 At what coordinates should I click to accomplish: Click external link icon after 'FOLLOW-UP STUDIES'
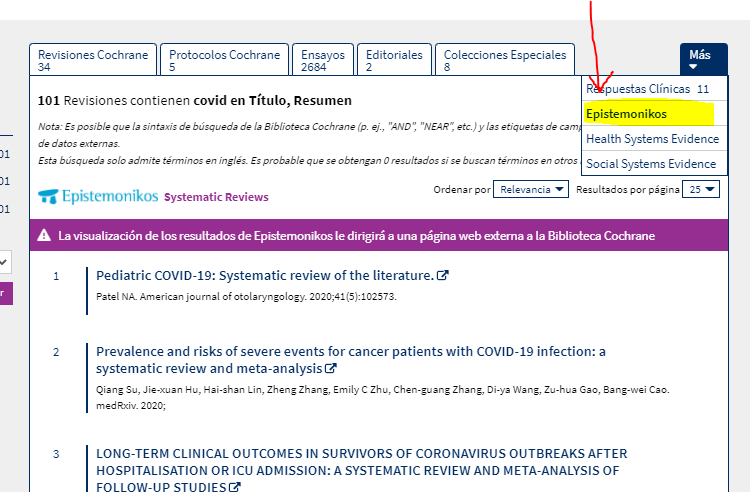pyautogui.click(x=236, y=488)
